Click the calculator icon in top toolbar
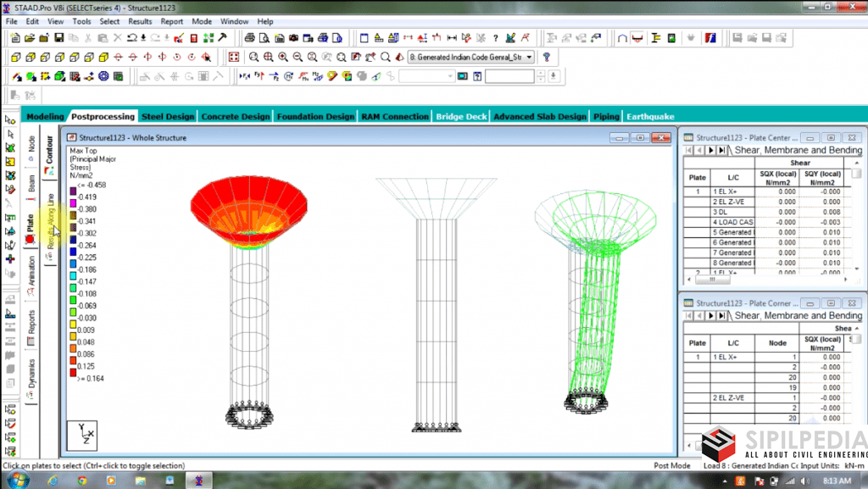 click(193, 38)
